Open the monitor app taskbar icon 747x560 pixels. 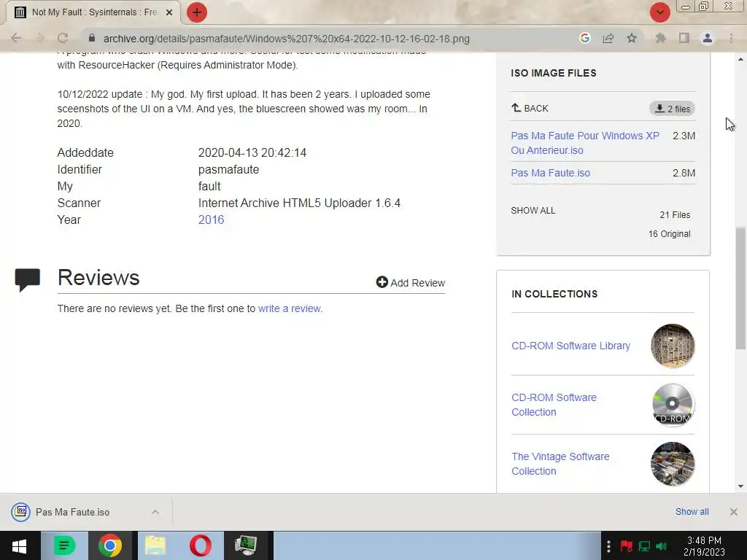(x=246, y=545)
